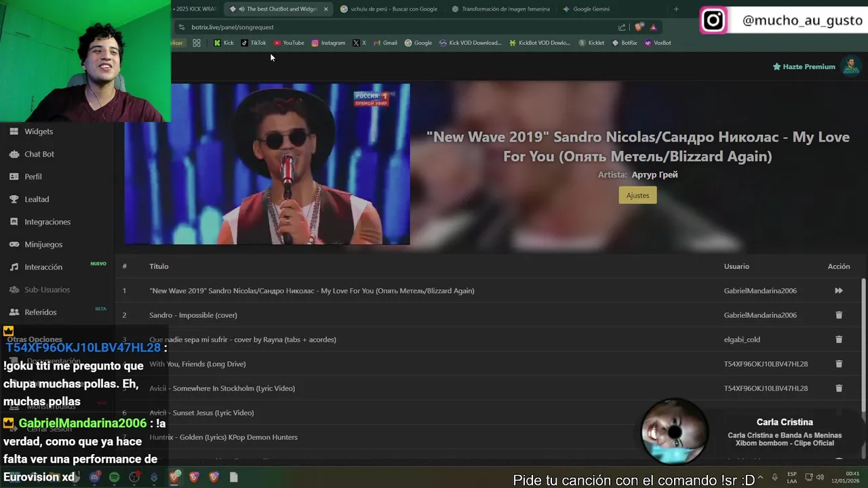
Task: Click the Chat Bot robot icon
Action: 14,154
